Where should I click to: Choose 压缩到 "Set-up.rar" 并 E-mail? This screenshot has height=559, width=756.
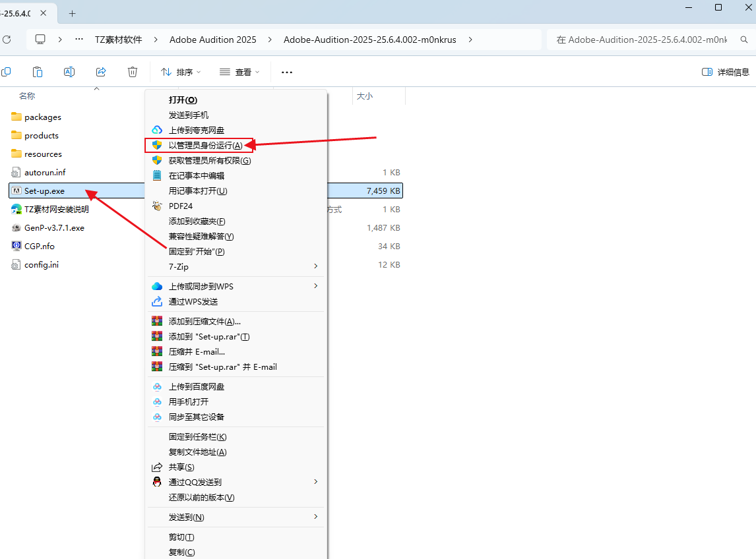pyautogui.click(x=236, y=367)
